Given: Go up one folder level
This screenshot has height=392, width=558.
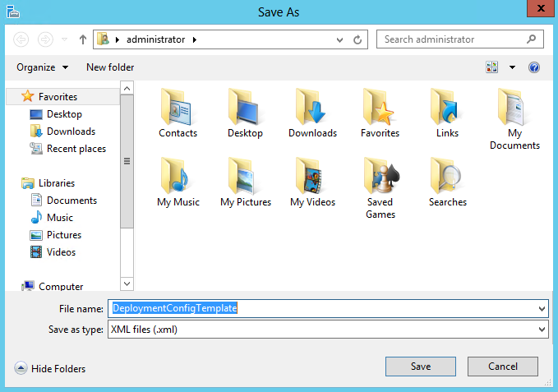Looking at the screenshot, I should 82,39.
